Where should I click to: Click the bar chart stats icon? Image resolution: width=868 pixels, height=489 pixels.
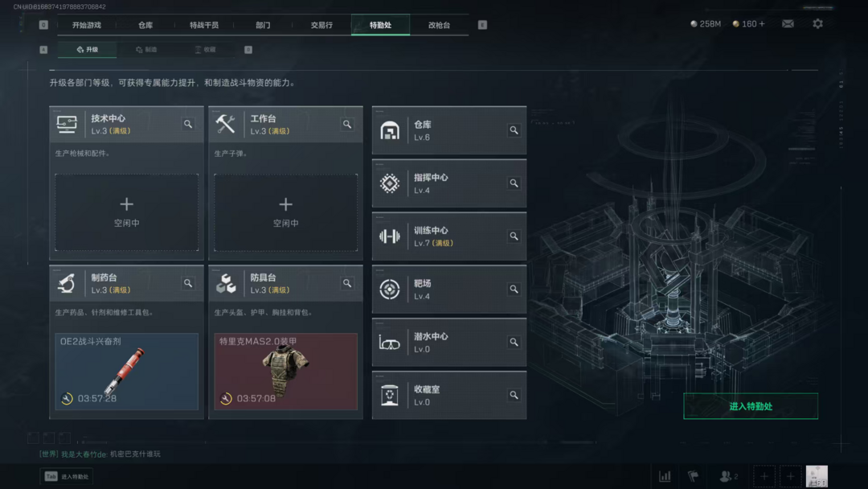pos(665,476)
